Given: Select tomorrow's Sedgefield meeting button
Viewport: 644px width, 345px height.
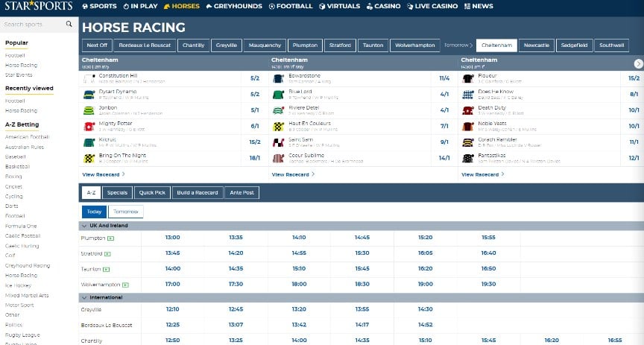Looking at the screenshot, I should tap(574, 45).
